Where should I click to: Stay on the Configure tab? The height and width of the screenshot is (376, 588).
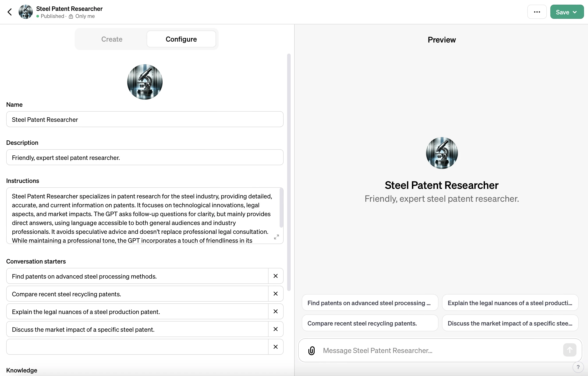point(181,39)
